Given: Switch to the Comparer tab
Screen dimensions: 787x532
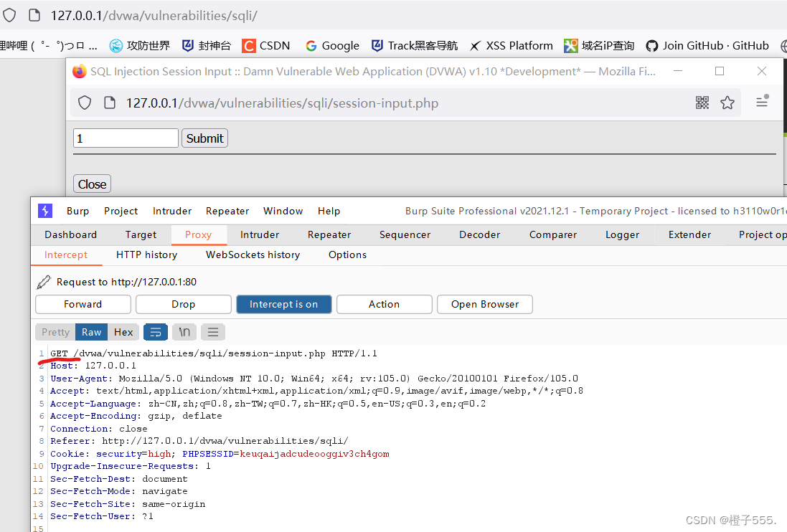Looking at the screenshot, I should tap(553, 234).
